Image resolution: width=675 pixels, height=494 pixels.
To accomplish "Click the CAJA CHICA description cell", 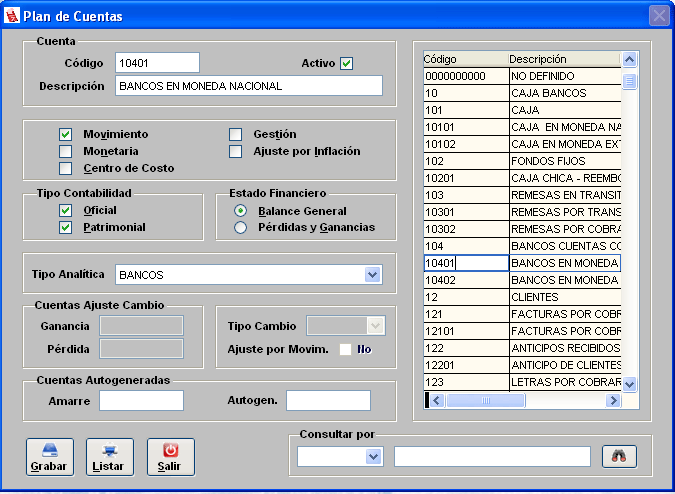I will pos(565,178).
